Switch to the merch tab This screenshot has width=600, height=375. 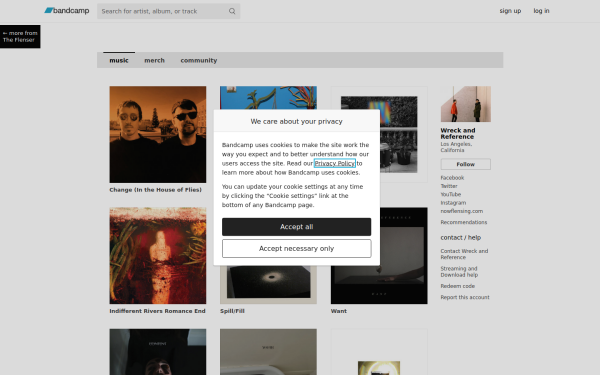coord(154,60)
